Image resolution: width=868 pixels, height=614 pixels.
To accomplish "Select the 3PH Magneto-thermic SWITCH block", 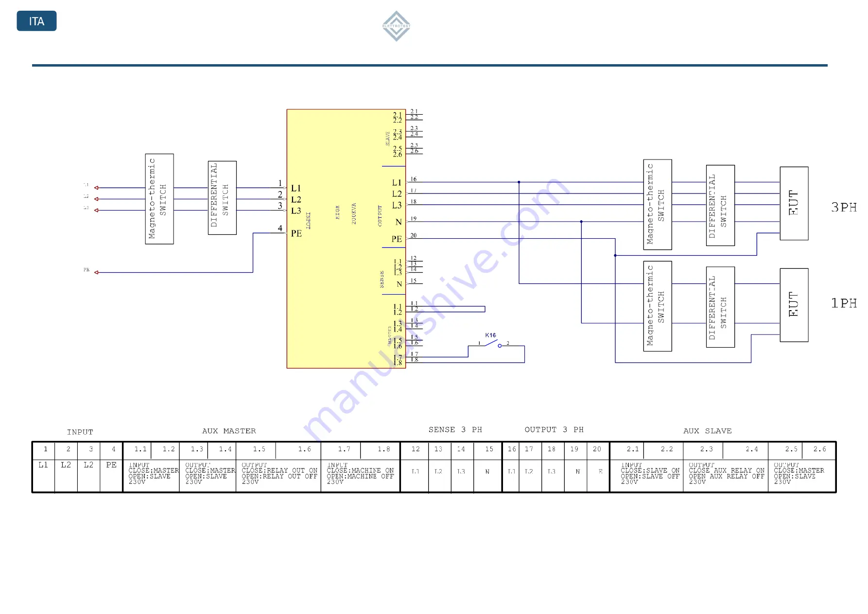I will 658,205.
